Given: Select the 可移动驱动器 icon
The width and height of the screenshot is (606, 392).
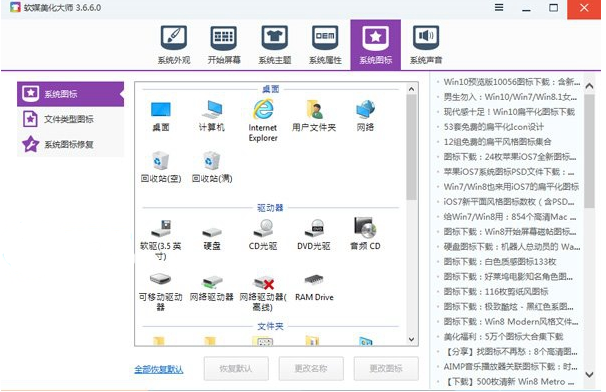Looking at the screenshot, I should (161, 291).
